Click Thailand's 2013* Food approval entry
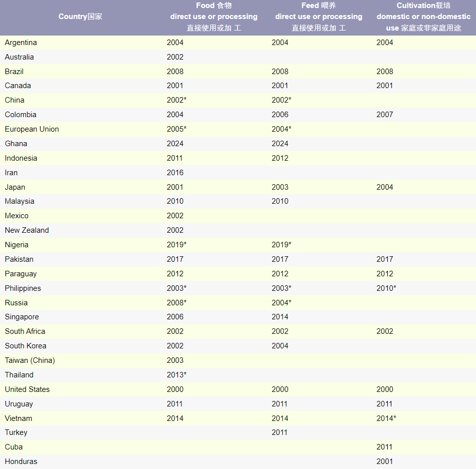476x469 pixels. pos(177,375)
